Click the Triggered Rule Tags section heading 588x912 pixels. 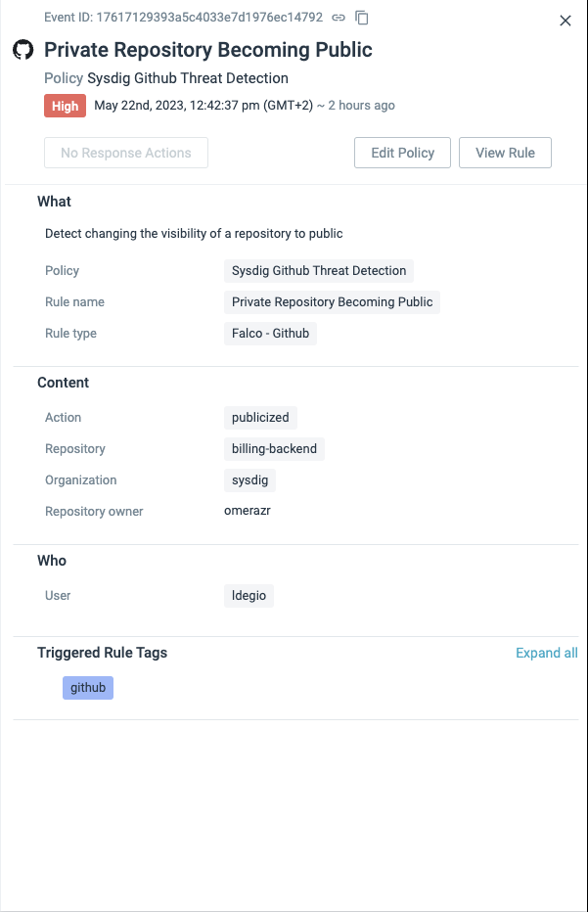102,652
